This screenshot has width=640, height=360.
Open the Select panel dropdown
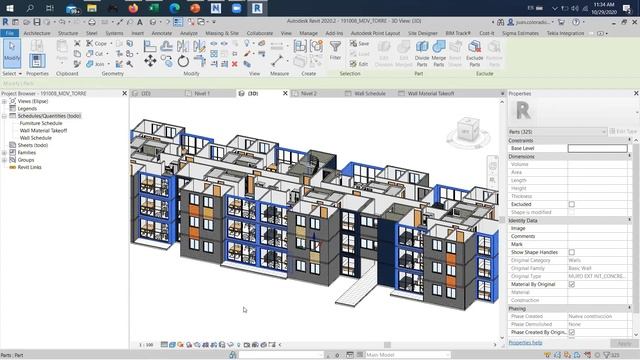click(x=12, y=73)
